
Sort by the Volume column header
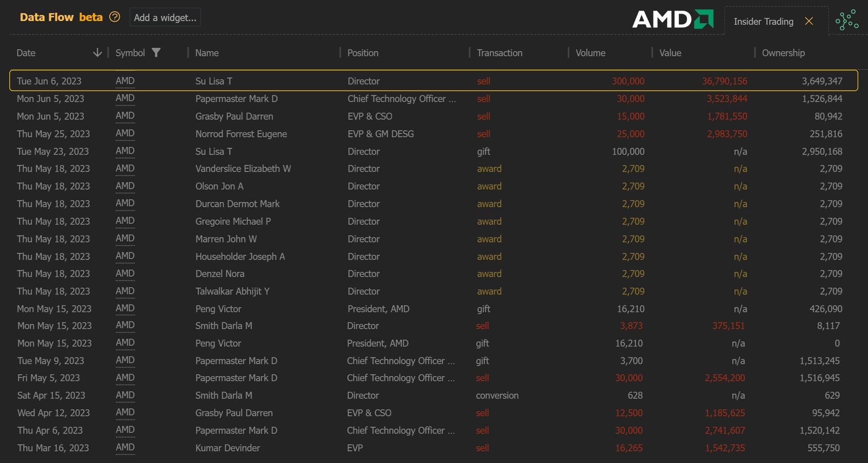[x=590, y=53]
